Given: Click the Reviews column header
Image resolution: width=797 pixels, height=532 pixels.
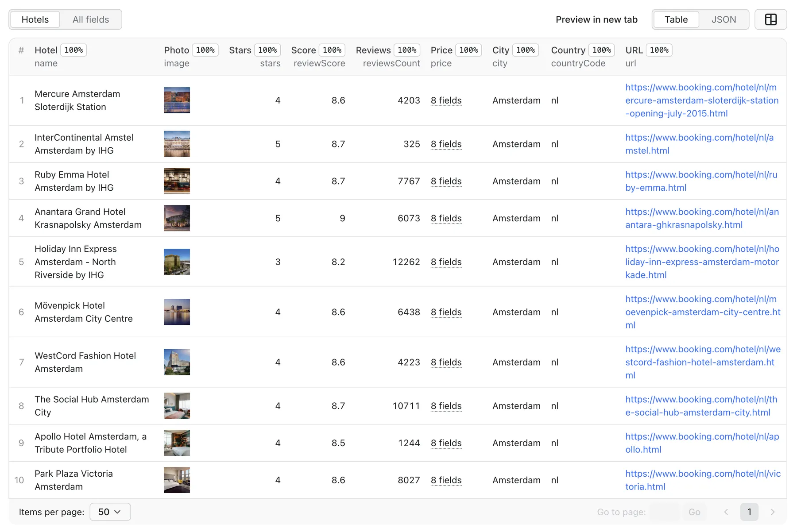Looking at the screenshot, I should tap(373, 50).
